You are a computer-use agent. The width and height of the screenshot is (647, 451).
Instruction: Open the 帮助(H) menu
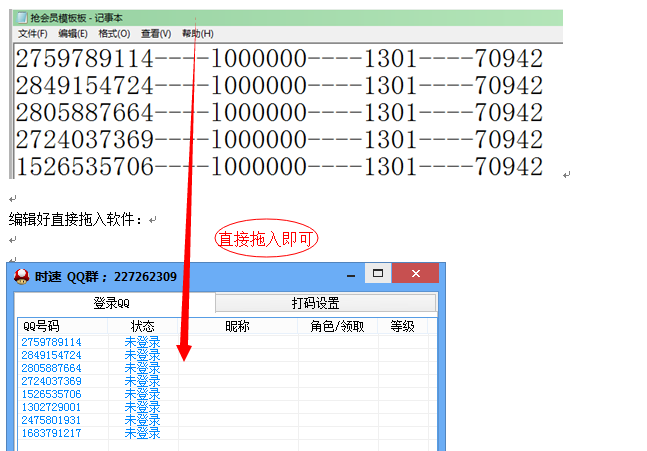coord(197,34)
